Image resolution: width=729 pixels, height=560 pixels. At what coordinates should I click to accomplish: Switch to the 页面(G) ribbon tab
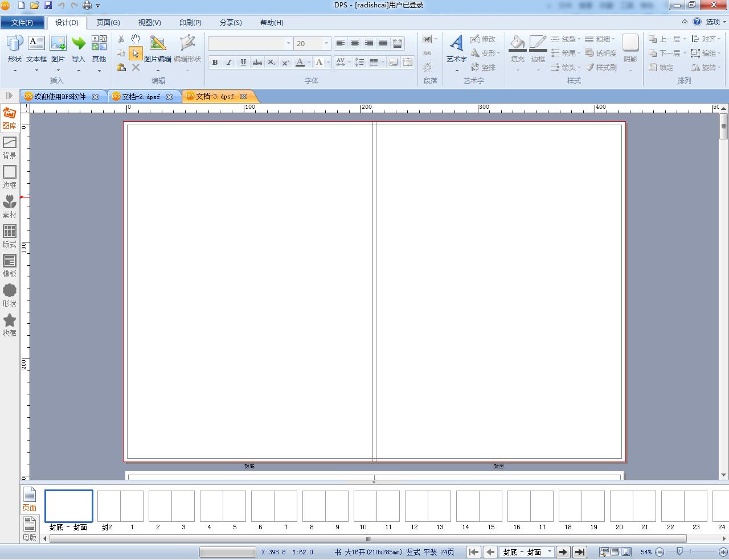pos(108,22)
